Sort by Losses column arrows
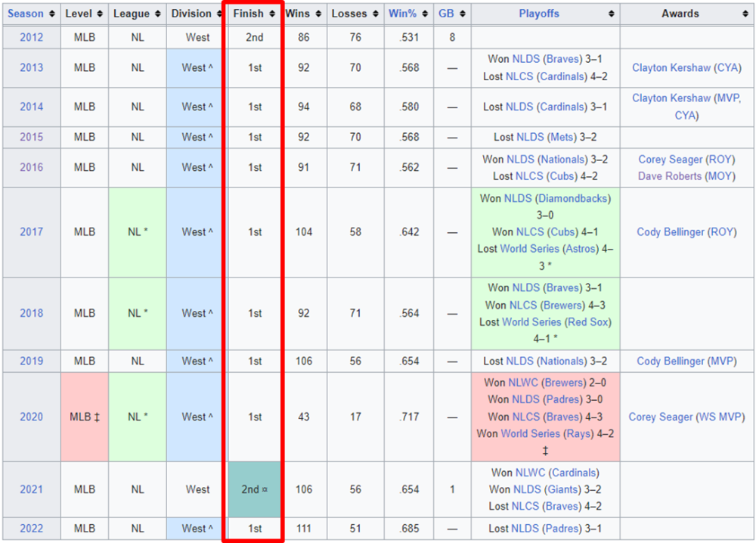Viewport: 756px width, 543px height. (x=376, y=14)
